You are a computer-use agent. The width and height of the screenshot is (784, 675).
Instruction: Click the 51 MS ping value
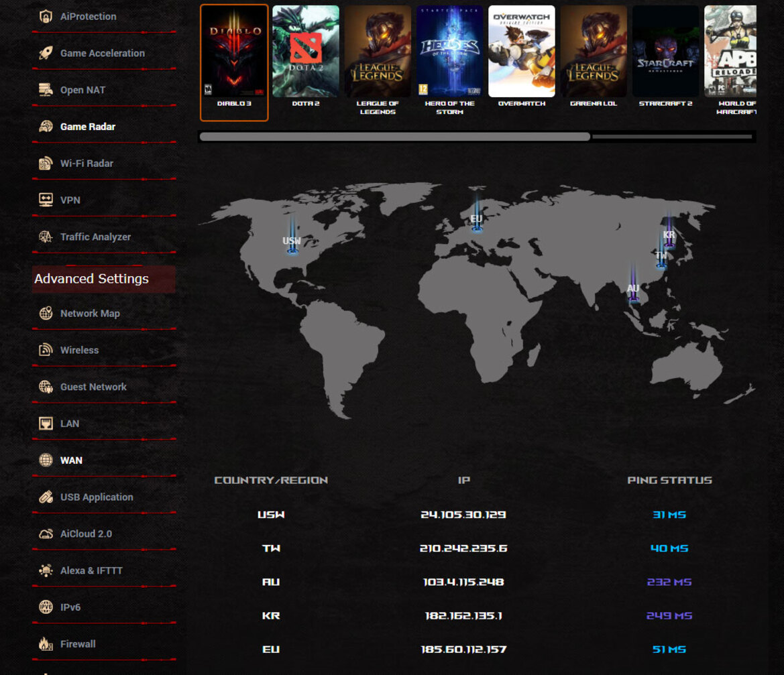click(669, 650)
